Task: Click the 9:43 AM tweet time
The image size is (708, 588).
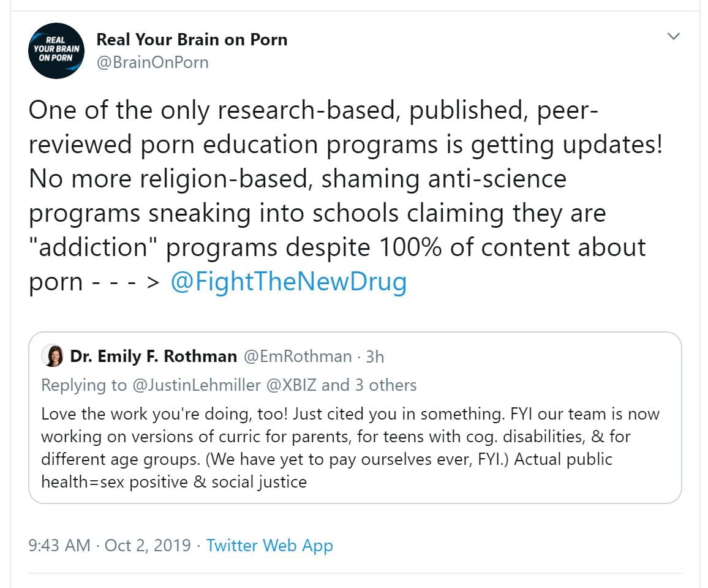Action: 59,545
